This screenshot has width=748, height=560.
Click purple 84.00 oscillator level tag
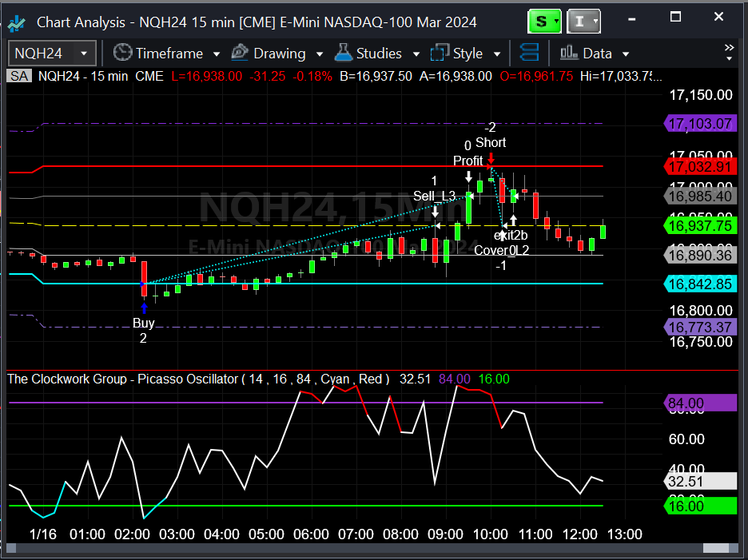point(700,403)
